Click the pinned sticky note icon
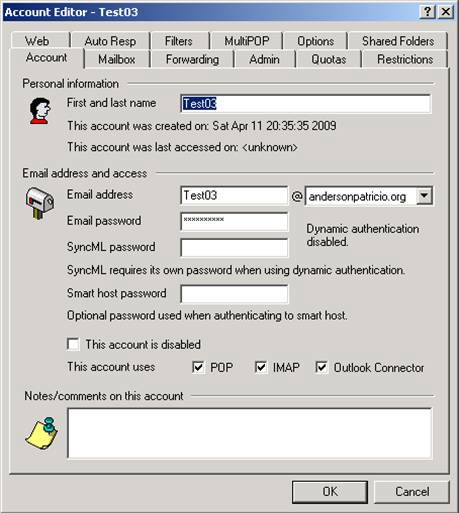Image resolution: width=459 pixels, height=513 pixels. [42, 433]
